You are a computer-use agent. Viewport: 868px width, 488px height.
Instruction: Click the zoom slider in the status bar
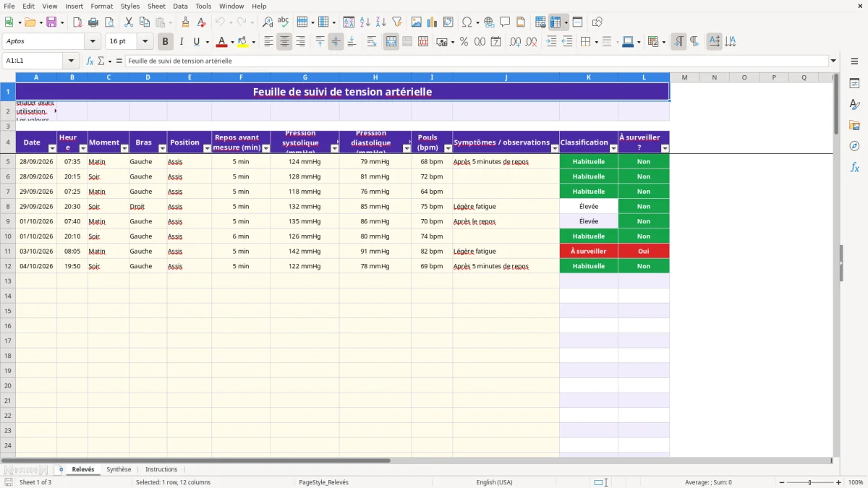(x=810, y=482)
